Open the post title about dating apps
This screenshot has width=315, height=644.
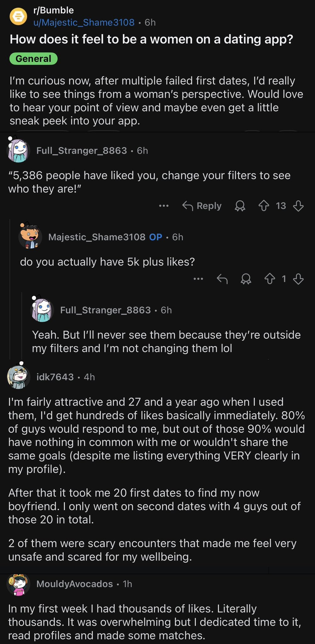(151, 39)
